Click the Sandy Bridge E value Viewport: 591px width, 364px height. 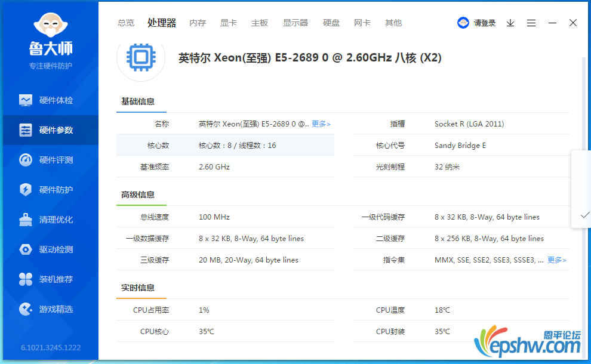tap(460, 146)
